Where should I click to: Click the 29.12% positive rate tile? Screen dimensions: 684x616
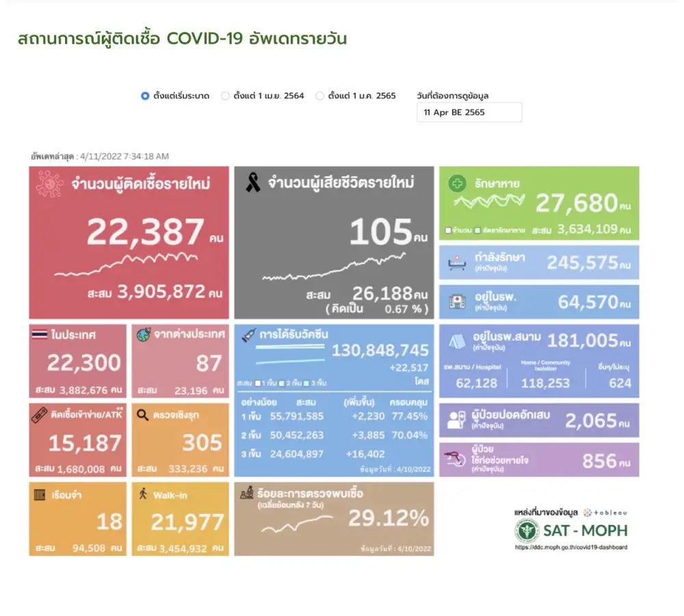[x=334, y=519]
